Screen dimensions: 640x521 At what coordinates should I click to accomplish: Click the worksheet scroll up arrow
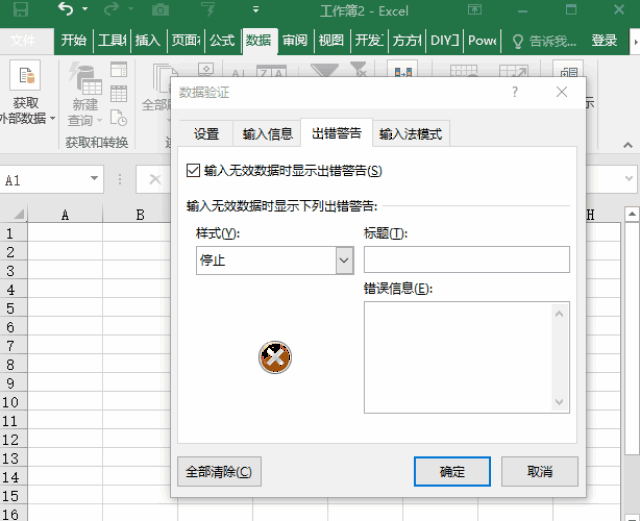tap(632, 214)
